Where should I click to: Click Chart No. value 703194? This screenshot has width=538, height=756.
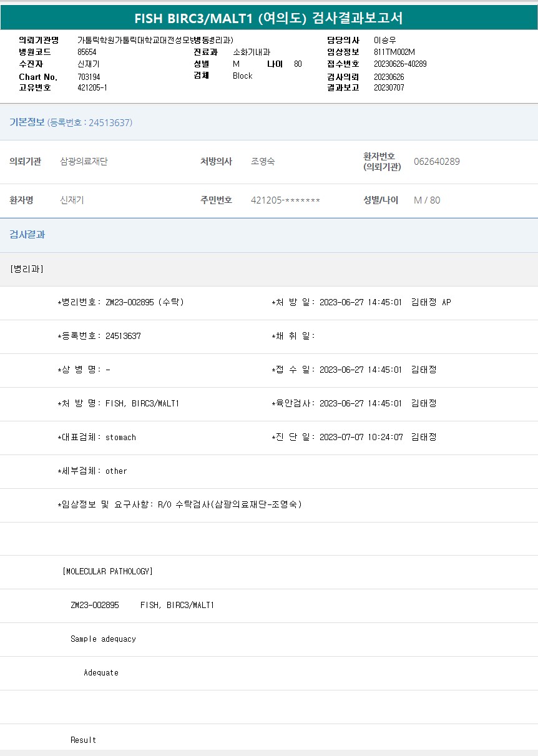(x=89, y=77)
